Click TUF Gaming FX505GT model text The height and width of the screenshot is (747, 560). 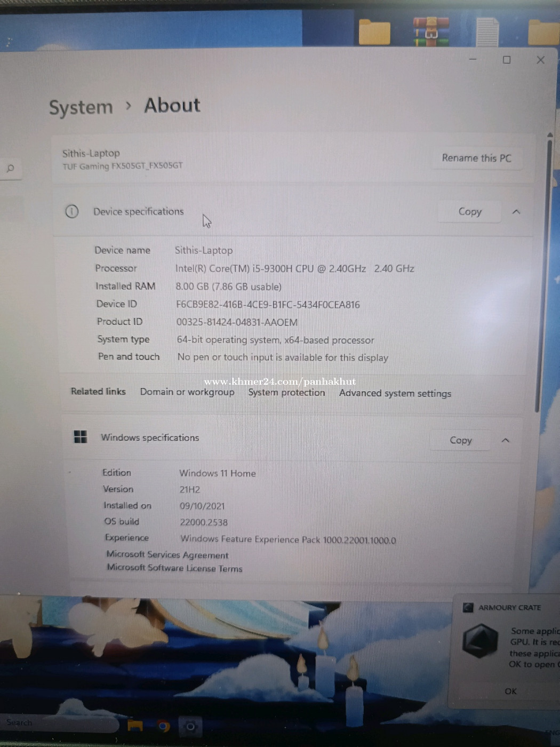pos(122,166)
